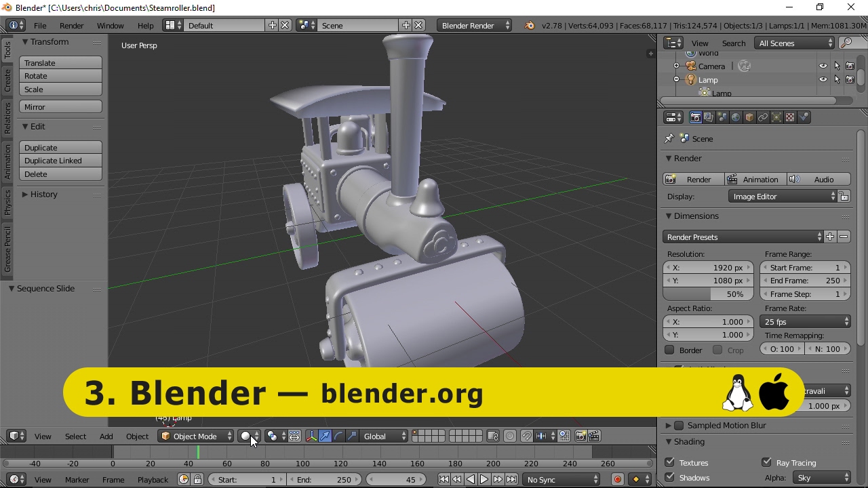Select the rotate manipulator arc icon
868x488 pixels.
(338, 436)
